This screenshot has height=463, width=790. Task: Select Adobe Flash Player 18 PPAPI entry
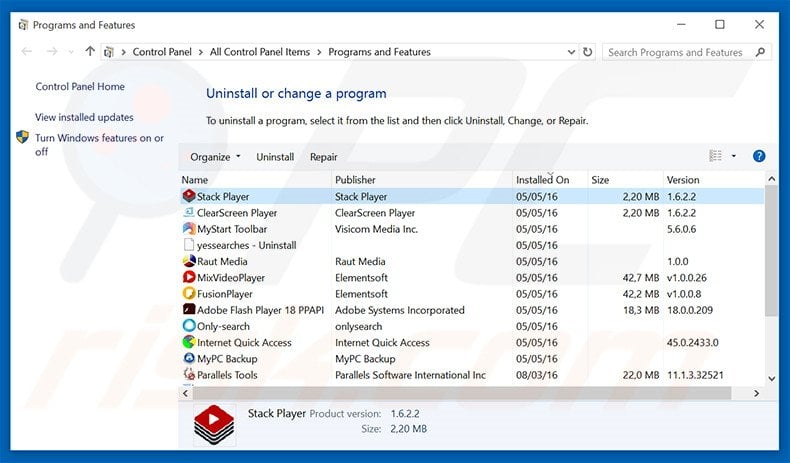click(260, 310)
